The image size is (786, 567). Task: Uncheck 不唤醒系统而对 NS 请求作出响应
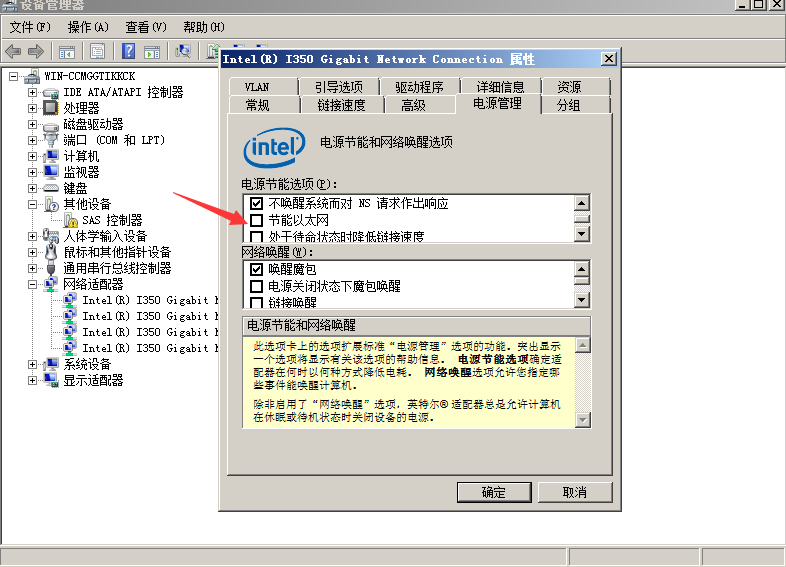tap(256, 204)
